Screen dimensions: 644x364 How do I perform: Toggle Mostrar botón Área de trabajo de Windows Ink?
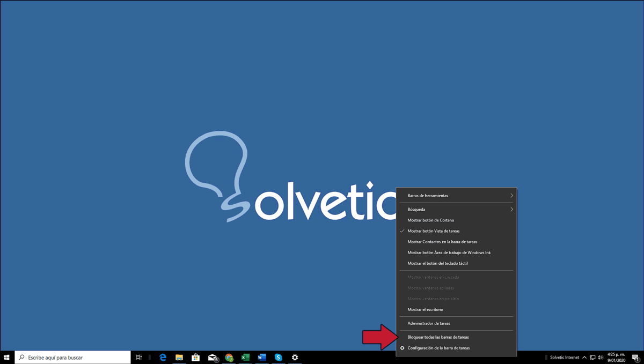[456, 252]
